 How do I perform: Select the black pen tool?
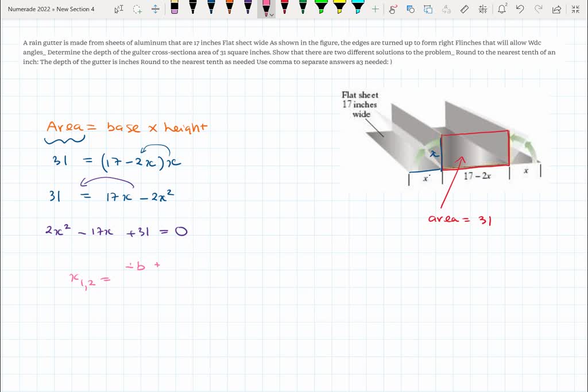(x=194, y=9)
